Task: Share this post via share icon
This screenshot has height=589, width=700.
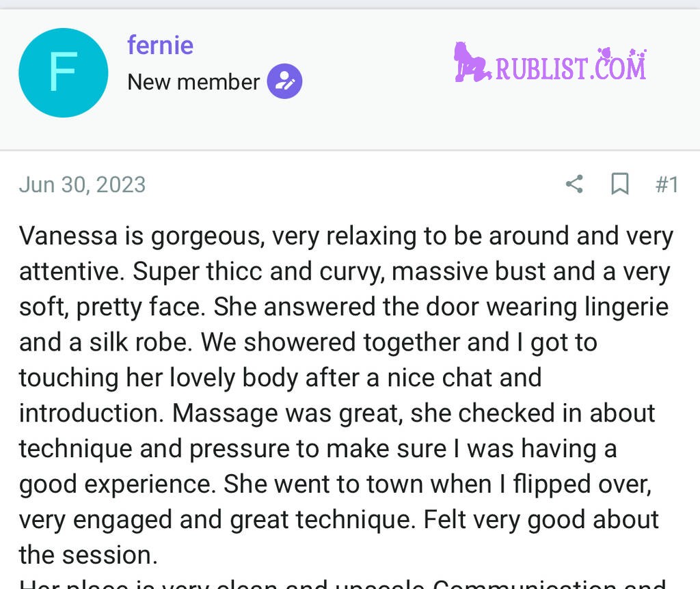Action: [x=574, y=184]
